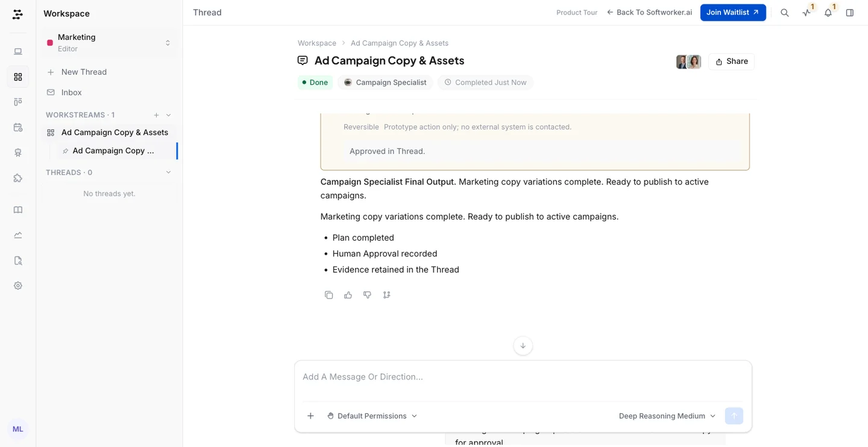Click the Campaign Specialist chip
The image size is (868, 447).
coord(385,83)
